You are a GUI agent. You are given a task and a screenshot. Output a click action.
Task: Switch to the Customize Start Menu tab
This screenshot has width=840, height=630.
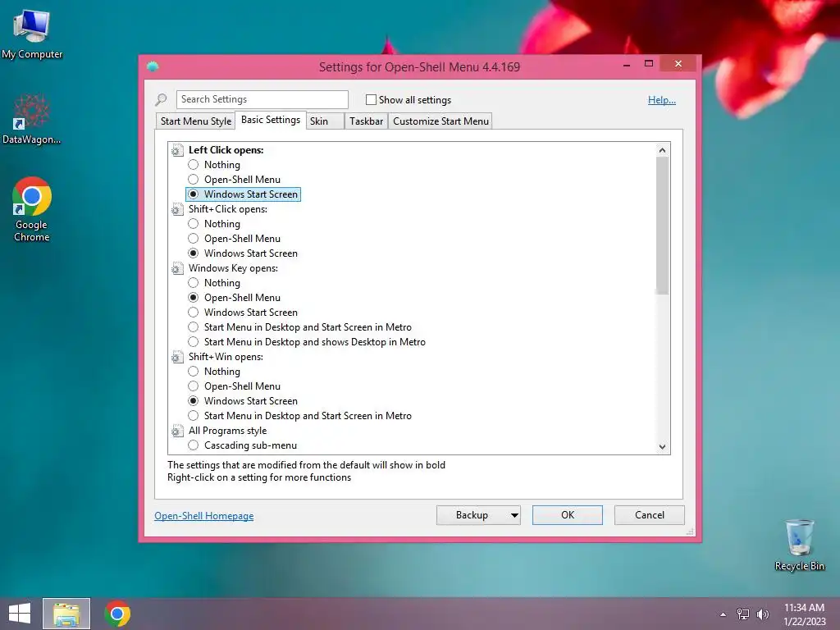pyautogui.click(x=441, y=121)
